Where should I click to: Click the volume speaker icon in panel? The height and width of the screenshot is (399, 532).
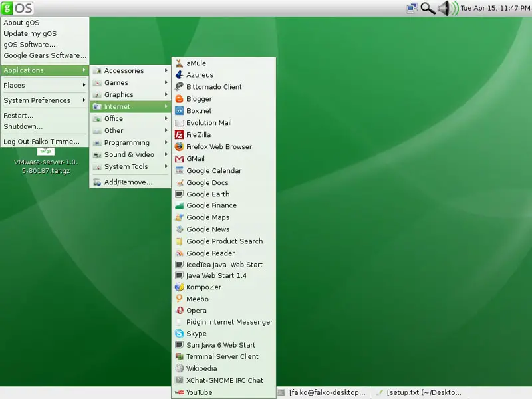tap(448, 8)
